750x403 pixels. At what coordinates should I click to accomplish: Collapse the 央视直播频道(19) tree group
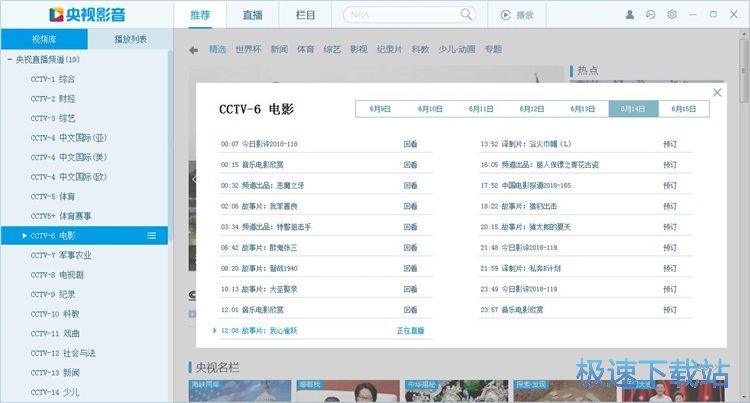10,59
